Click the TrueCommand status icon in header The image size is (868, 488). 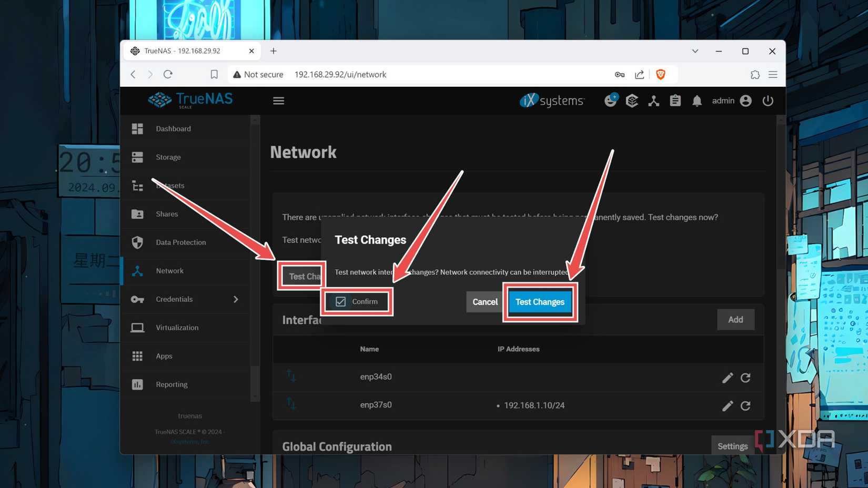(654, 100)
